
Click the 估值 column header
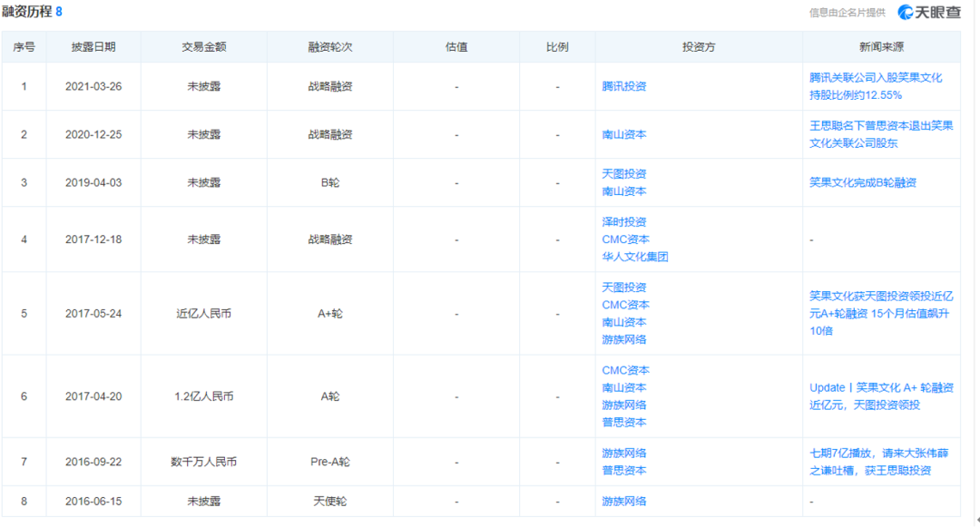click(x=456, y=47)
